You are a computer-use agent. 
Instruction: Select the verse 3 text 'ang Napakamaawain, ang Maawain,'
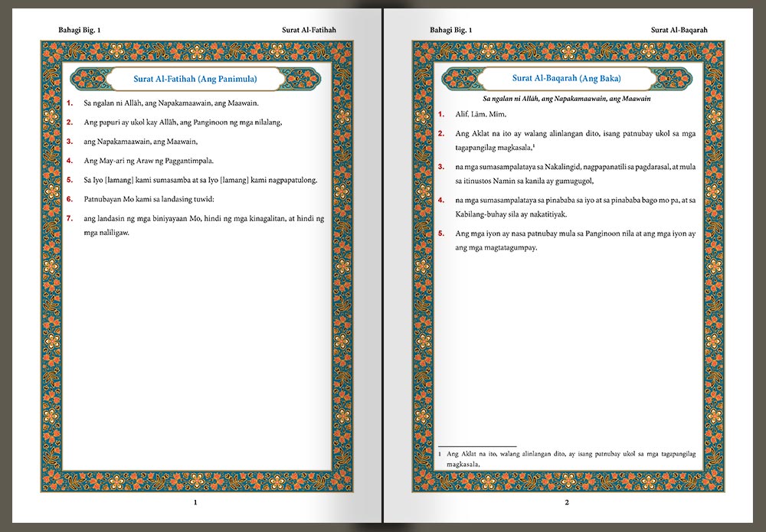[x=140, y=142]
